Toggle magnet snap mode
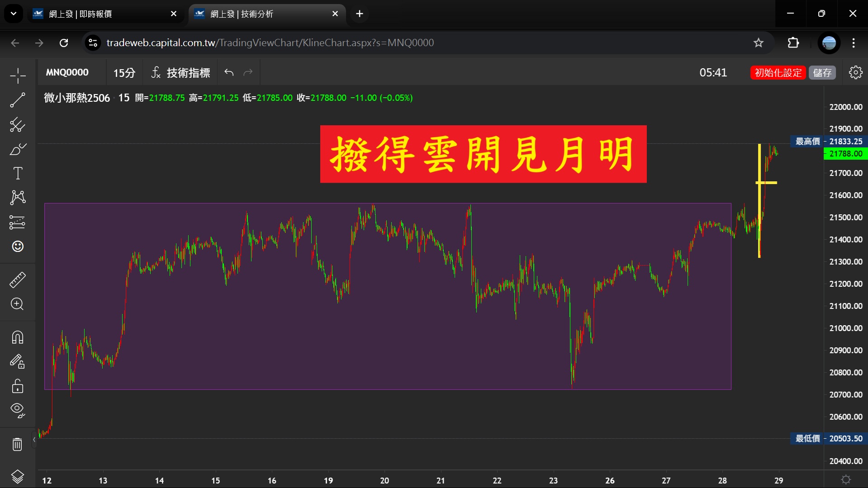Image resolution: width=868 pixels, height=488 pixels. click(18, 337)
